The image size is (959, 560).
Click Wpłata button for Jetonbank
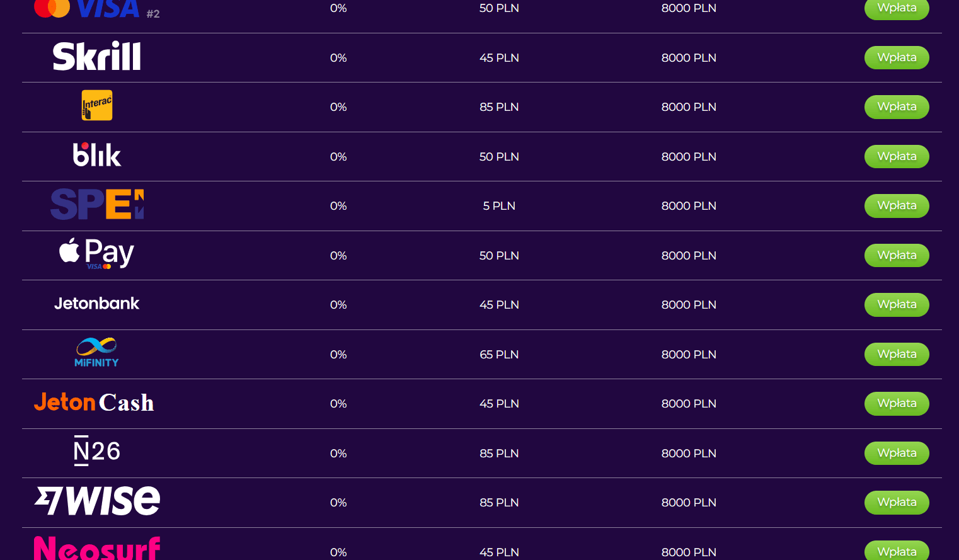[x=896, y=304]
